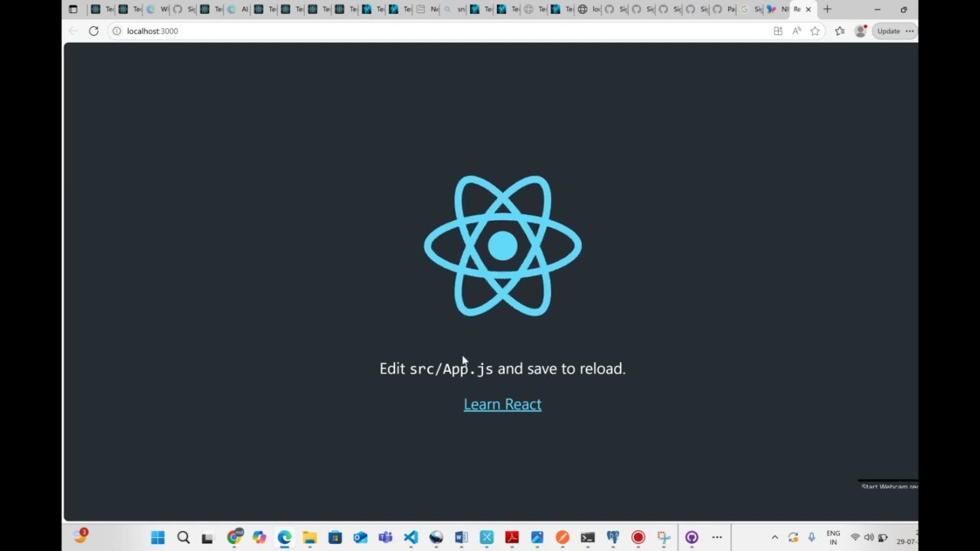Open Windows Search from the taskbar
The height and width of the screenshot is (551, 980).
[183, 537]
